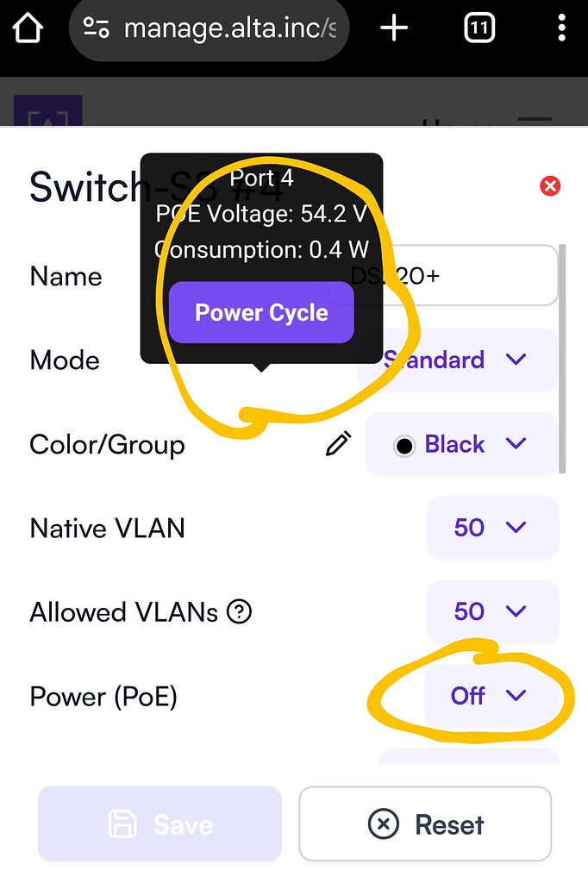Expand the Allowed VLANs selector
Viewport: 588px width, 883px height.
point(492,611)
